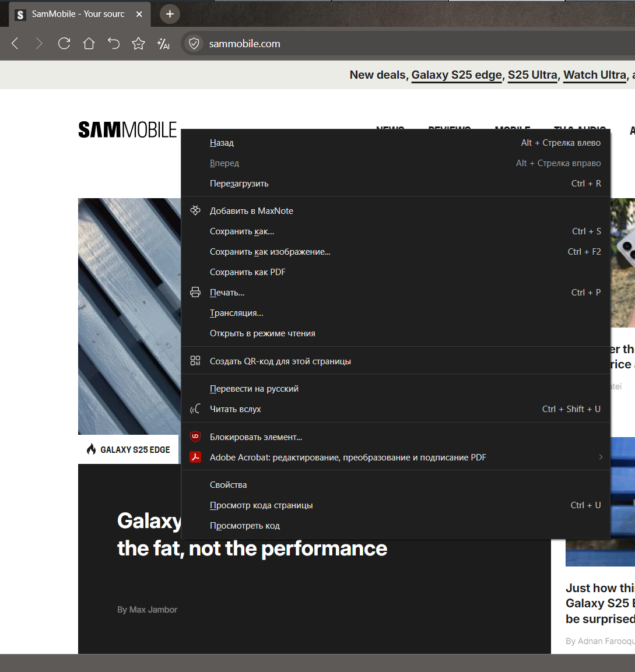Viewport: 635px width, 672px height.
Task: Select 'Трансляция...' menu entry
Action: point(395,313)
